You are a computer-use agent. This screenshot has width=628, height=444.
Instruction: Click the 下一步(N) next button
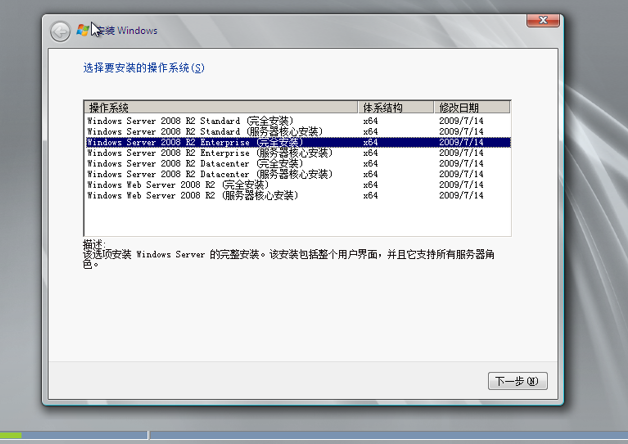tap(517, 381)
